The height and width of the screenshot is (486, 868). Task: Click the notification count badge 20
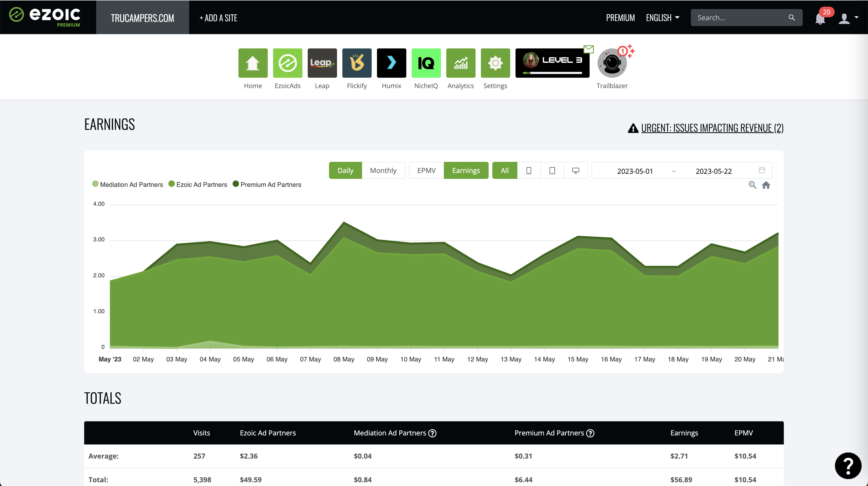click(x=826, y=12)
